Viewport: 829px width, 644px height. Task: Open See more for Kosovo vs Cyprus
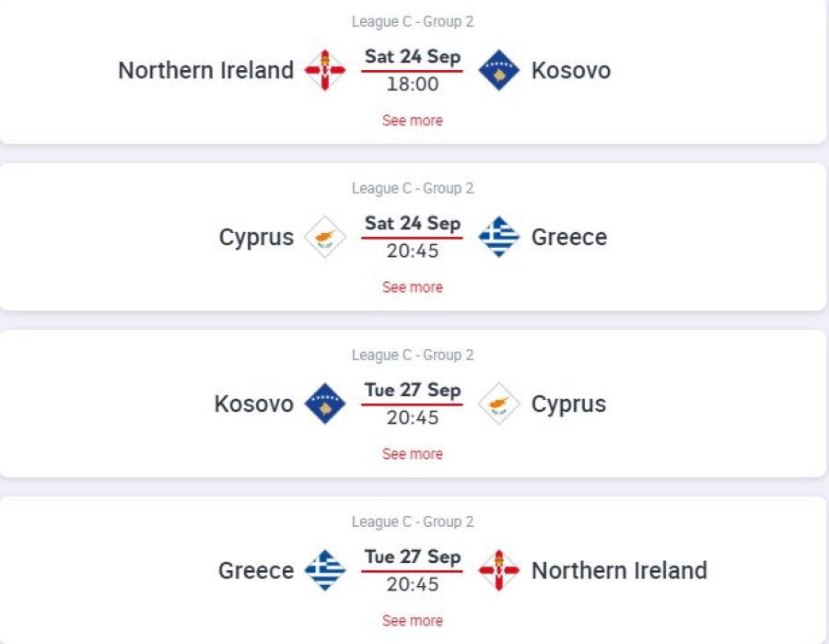tap(413, 453)
